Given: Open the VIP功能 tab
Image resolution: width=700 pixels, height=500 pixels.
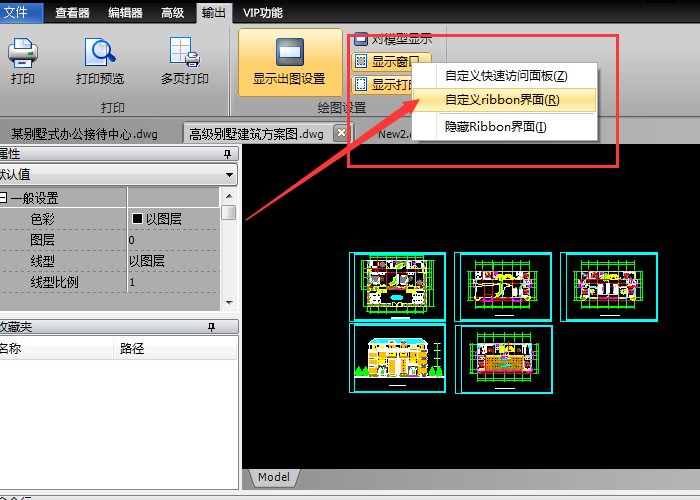Looking at the screenshot, I should pos(262,12).
